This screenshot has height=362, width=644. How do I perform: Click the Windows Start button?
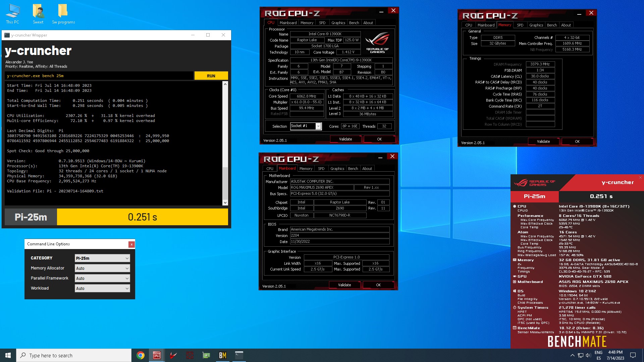point(8,355)
